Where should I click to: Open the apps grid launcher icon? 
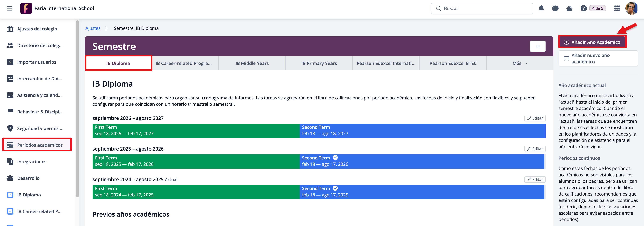pos(617,8)
